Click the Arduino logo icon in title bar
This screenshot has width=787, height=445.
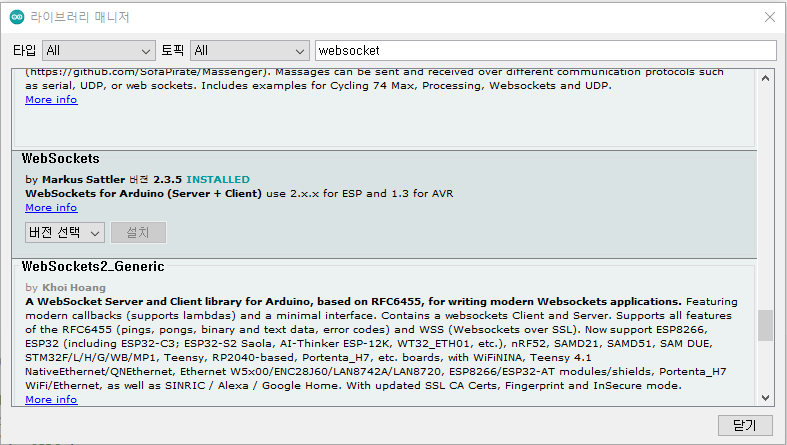[x=17, y=17]
